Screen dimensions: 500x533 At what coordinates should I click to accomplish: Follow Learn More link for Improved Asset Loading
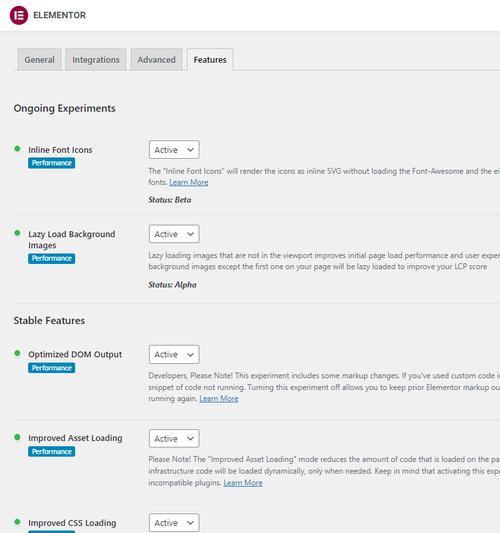243,483
